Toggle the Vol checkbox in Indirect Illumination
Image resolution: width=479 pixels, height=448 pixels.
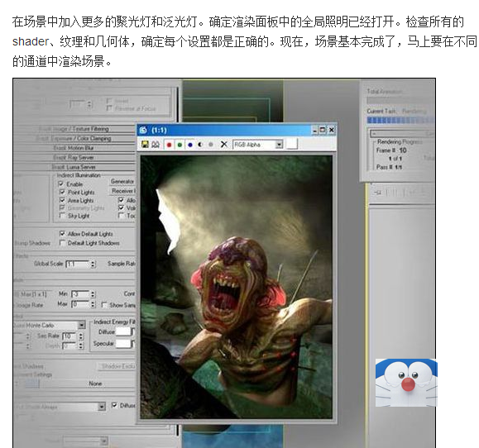(x=122, y=207)
